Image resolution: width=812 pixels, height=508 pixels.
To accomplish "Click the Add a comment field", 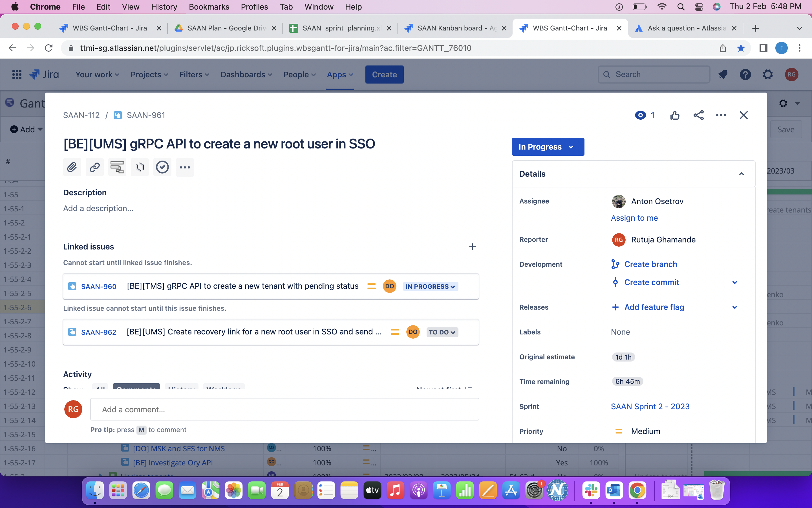I will 284,410.
